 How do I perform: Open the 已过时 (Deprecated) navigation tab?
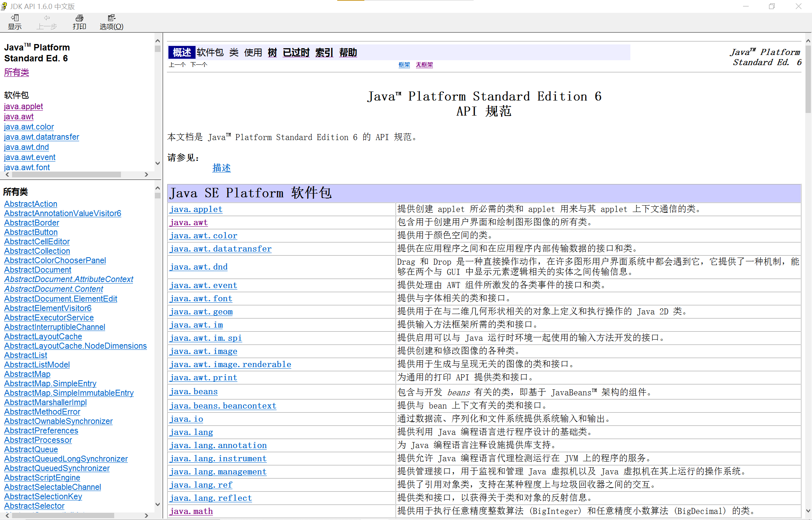pos(296,52)
